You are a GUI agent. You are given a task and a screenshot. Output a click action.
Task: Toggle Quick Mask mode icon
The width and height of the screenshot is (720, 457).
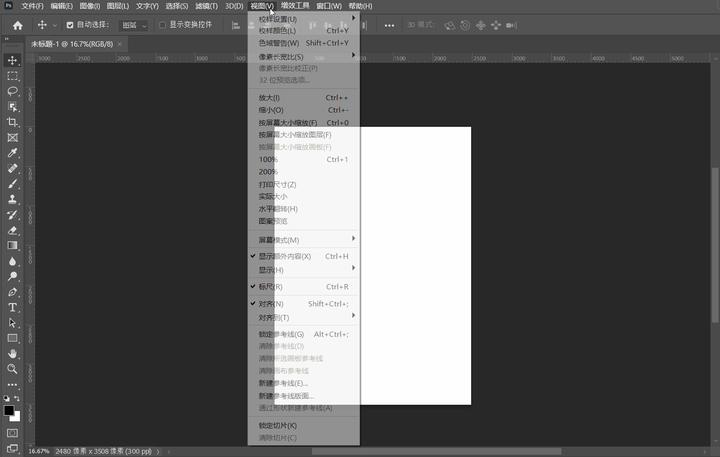[x=12, y=433]
